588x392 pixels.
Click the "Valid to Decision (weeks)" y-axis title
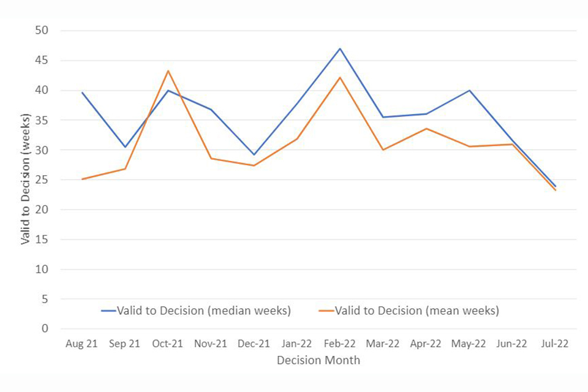(x=25, y=179)
